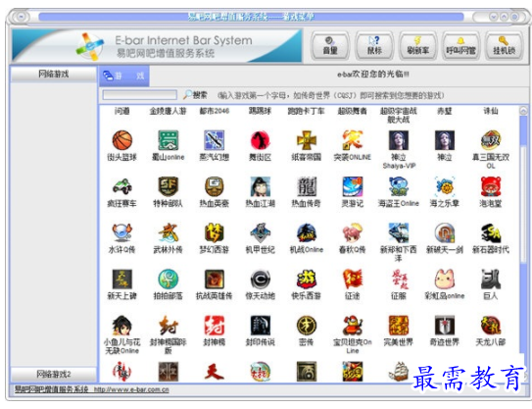Select the 问道 game label

pyautogui.click(x=122, y=111)
